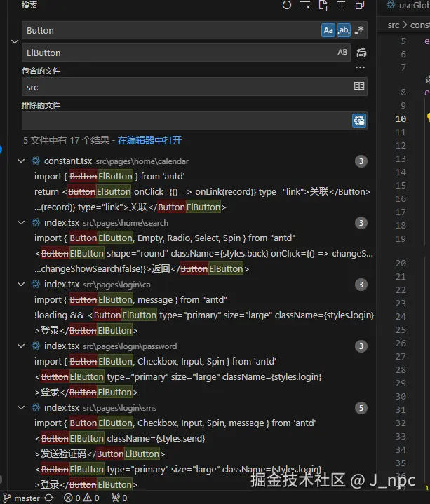Screen dimensions: 430x504
Task: Open index.tsx in src\pages\login\sms
Action: pyautogui.click(x=62, y=408)
